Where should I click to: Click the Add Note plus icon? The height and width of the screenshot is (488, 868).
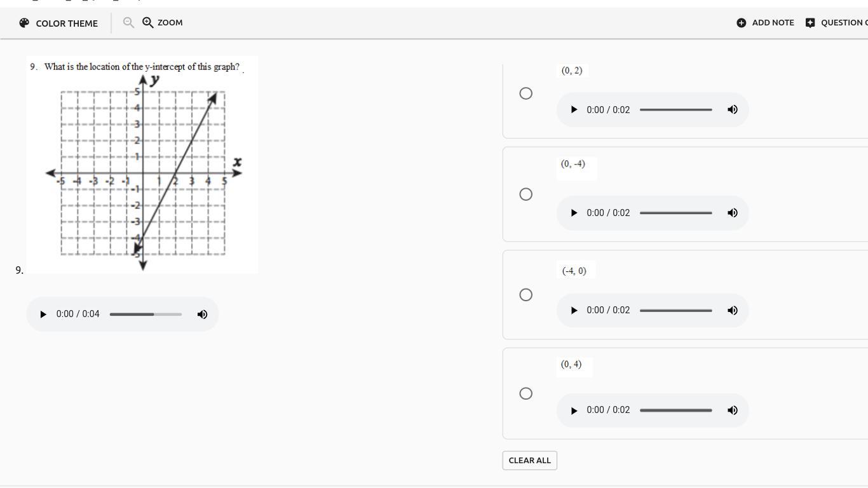tap(741, 23)
